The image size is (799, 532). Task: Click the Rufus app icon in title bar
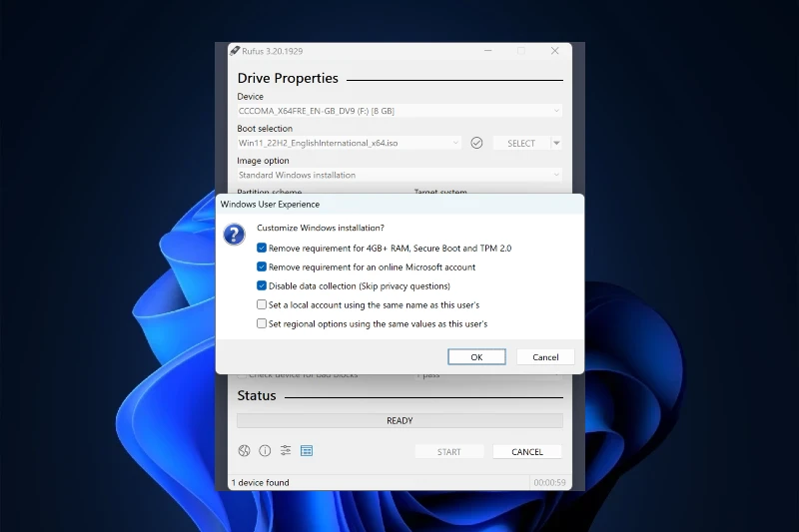click(235, 50)
